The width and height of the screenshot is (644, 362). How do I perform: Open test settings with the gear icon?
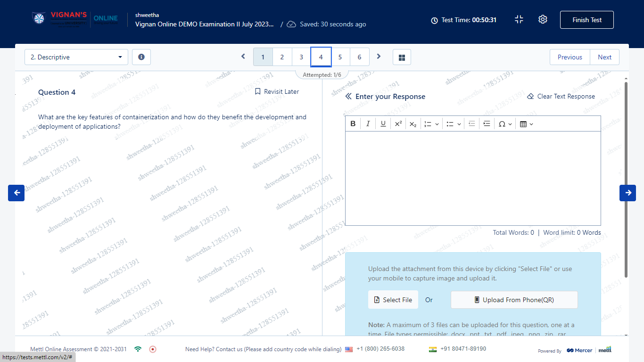(x=543, y=19)
